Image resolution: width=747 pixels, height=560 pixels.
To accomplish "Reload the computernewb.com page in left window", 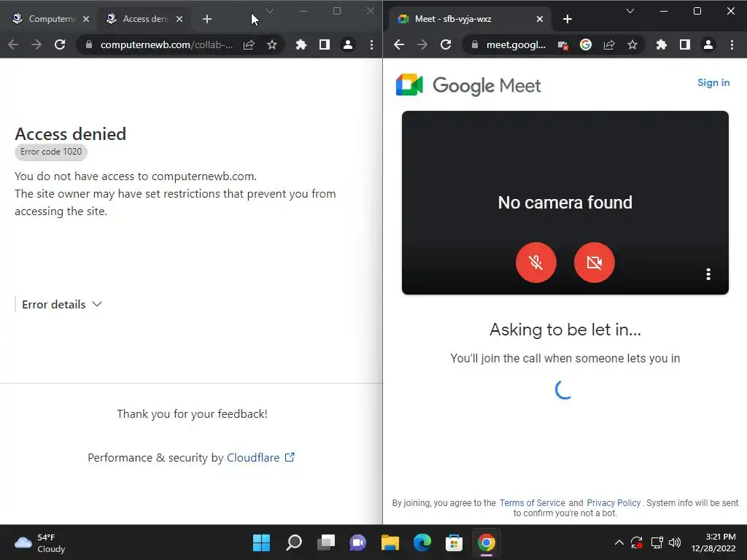I will [60, 44].
